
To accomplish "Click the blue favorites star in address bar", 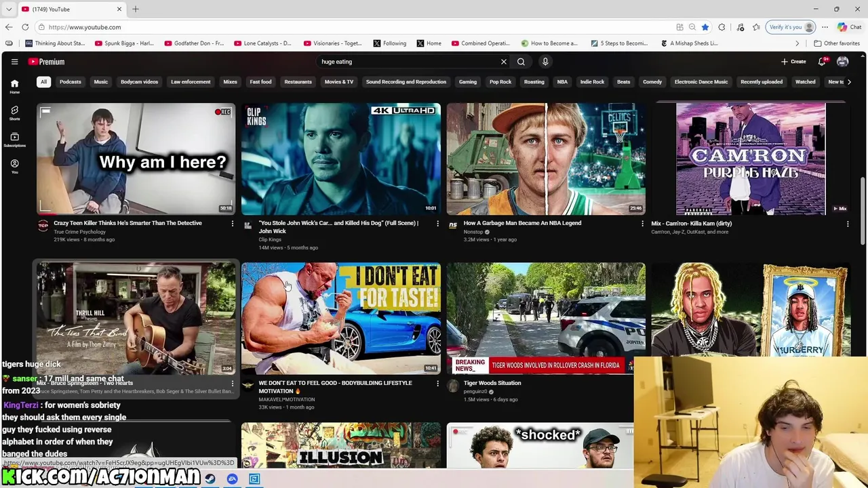I will point(705,27).
